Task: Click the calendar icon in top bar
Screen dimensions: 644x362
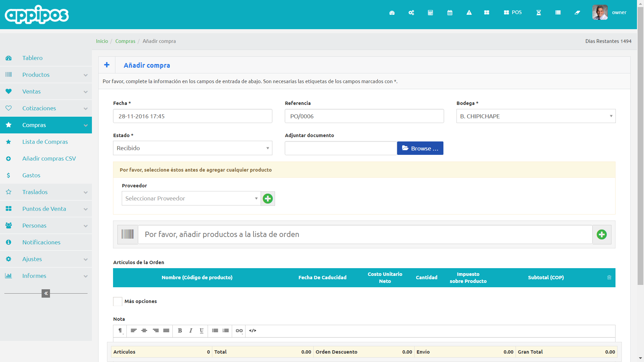Action: click(x=450, y=13)
